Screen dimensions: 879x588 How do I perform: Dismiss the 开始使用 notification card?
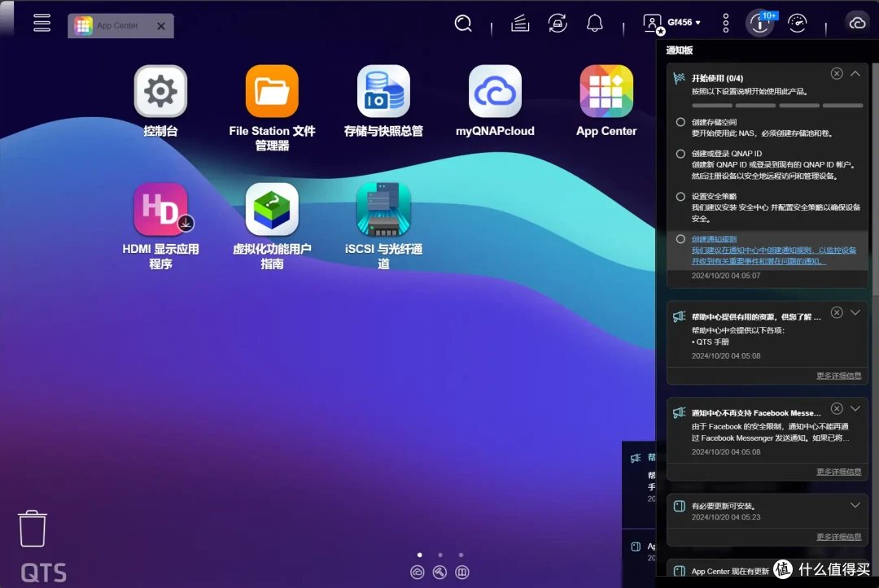(x=837, y=73)
